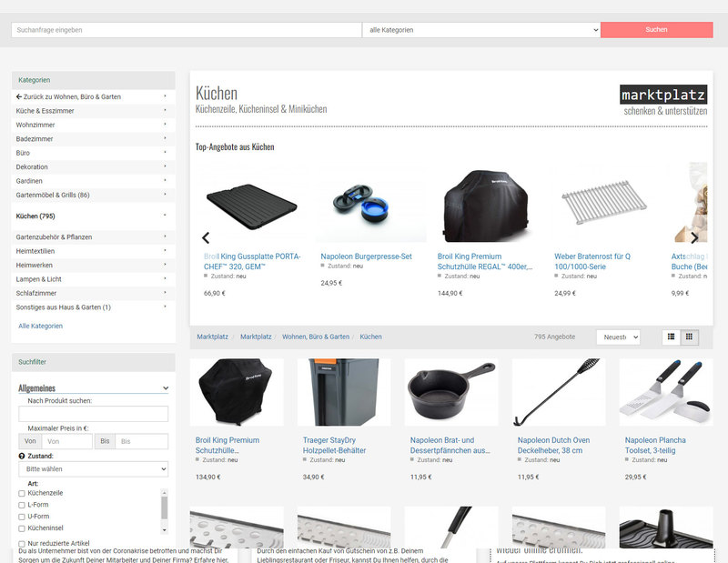Expand the Schlafzimmer category arrow
Screen dimensions: 728x563
coord(165,292)
